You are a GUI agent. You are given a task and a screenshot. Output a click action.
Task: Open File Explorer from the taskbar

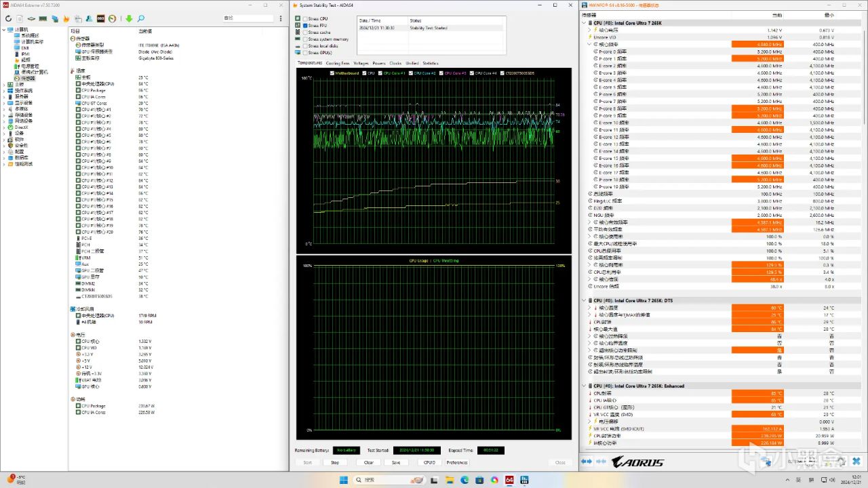tap(450, 480)
